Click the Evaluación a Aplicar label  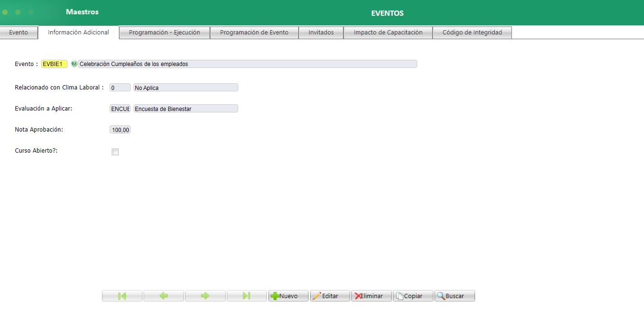pos(44,108)
